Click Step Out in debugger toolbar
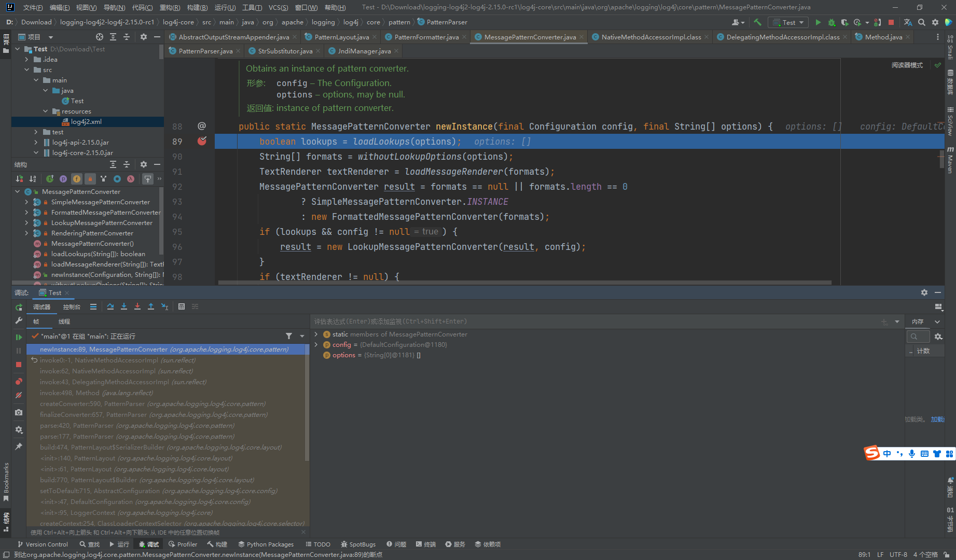 [x=151, y=306]
